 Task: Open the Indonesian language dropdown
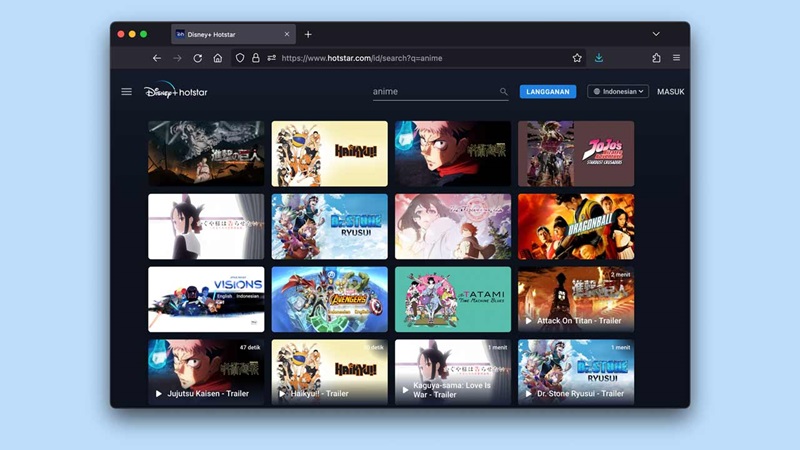pos(618,92)
